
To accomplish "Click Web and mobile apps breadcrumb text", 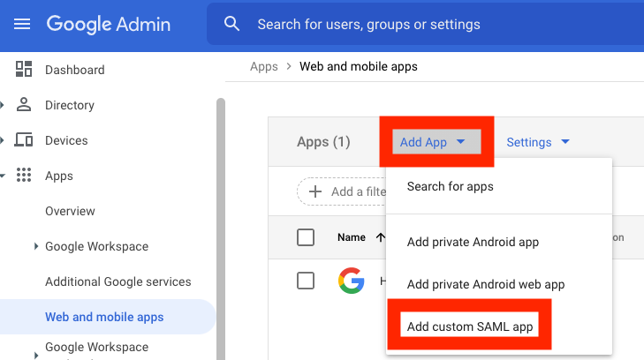I will (x=359, y=66).
